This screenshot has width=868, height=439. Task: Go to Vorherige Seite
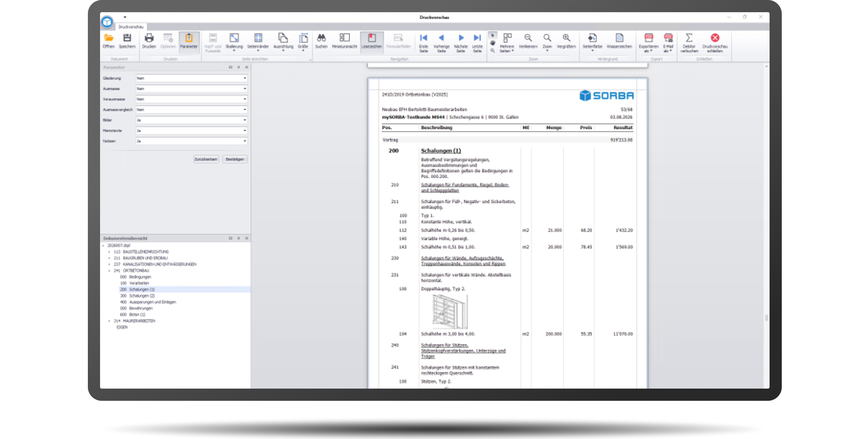[441, 43]
